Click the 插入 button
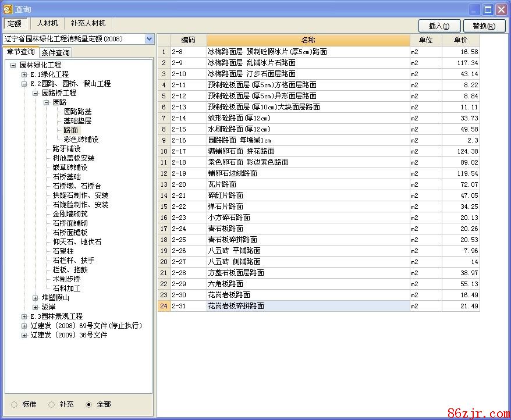511x420 pixels. tap(439, 26)
